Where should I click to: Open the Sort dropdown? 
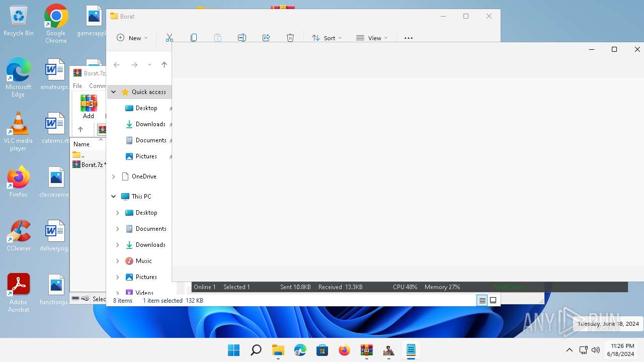pyautogui.click(x=327, y=38)
